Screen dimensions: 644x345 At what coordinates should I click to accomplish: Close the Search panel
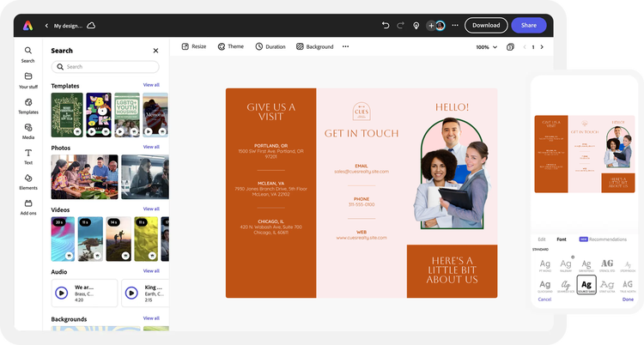(x=155, y=51)
